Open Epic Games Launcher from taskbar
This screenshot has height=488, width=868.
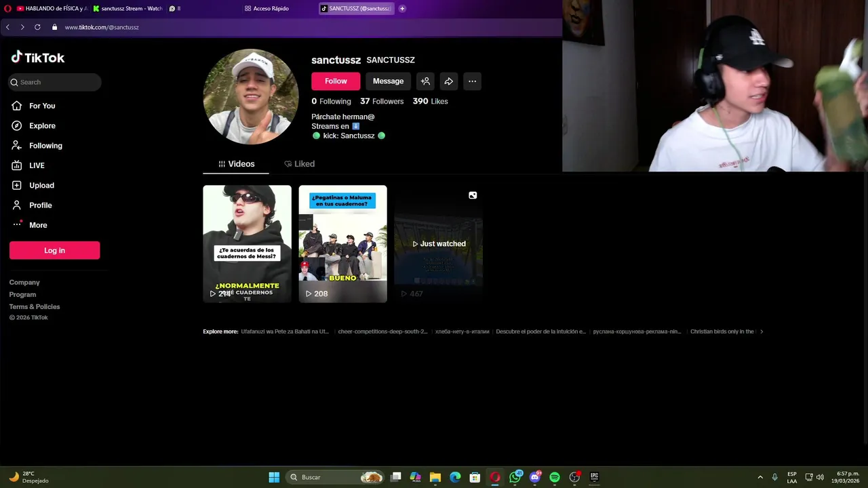coord(595,477)
